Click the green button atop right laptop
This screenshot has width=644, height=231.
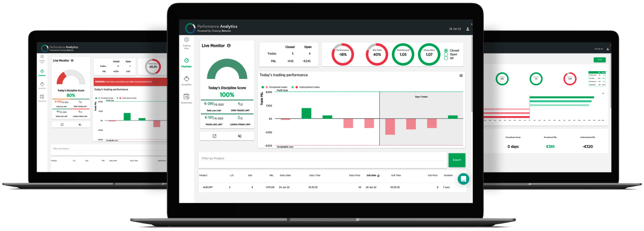pyautogui.click(x=599, y=60)
